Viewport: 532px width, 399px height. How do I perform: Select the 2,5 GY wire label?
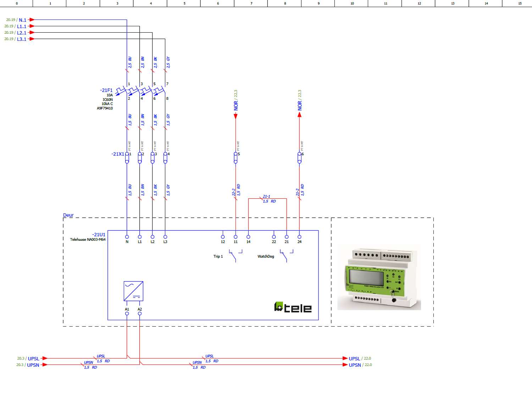point(168,62)
